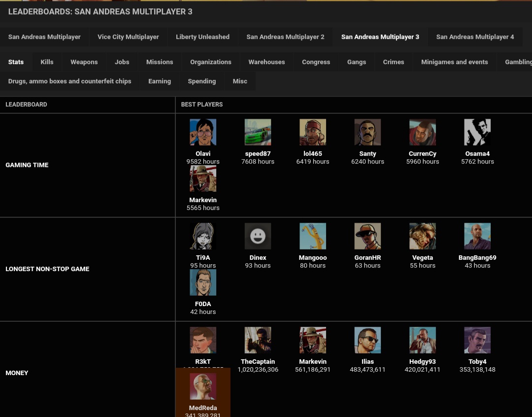Click the LEADERBOARD column header
Screen dimensions: 532x417
point(26,104)
